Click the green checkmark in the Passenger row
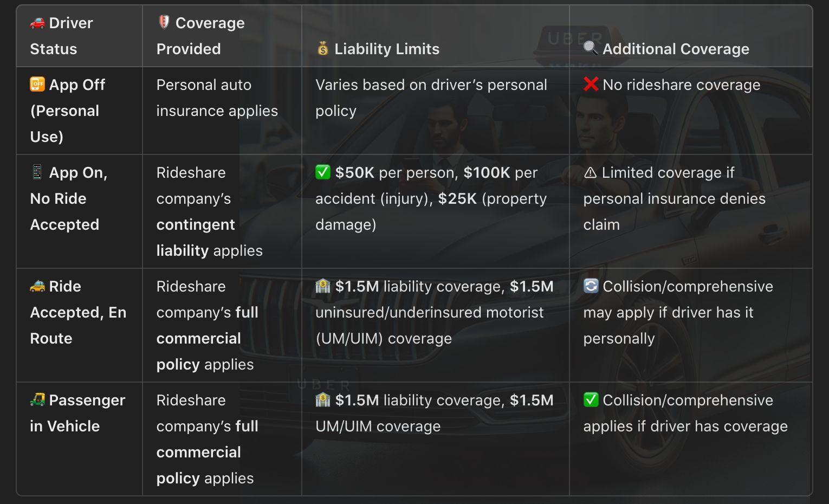 [591, 400]
